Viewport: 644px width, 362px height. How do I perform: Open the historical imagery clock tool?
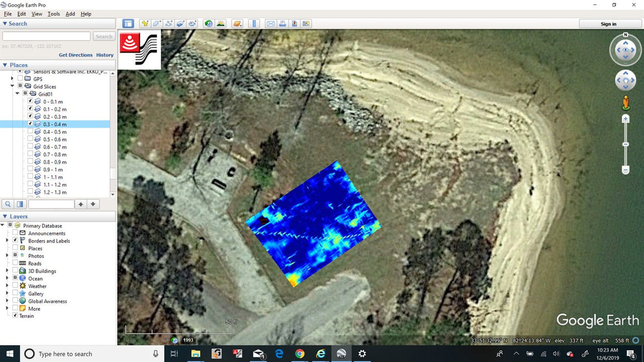coord(209,24)
